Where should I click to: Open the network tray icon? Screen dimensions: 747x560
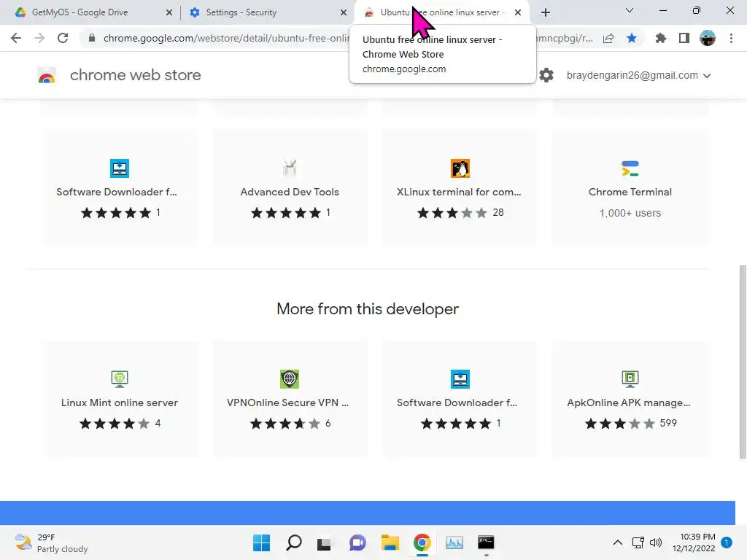(638, 542)
